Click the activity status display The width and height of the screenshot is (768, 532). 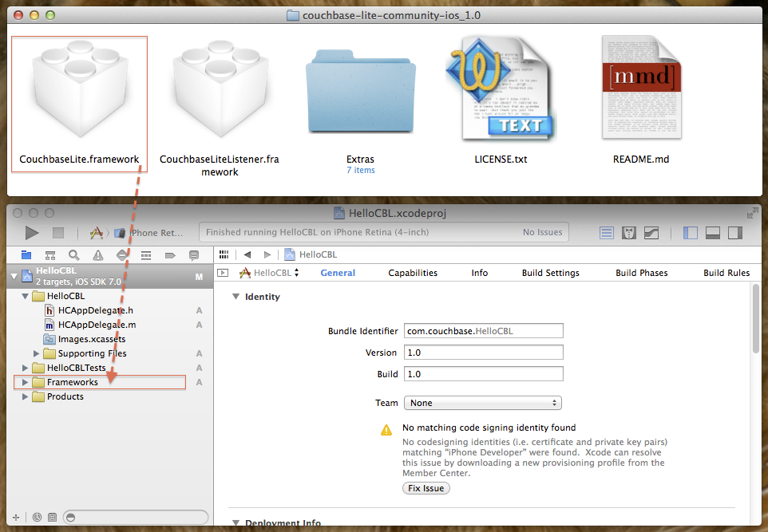point(384,232)
